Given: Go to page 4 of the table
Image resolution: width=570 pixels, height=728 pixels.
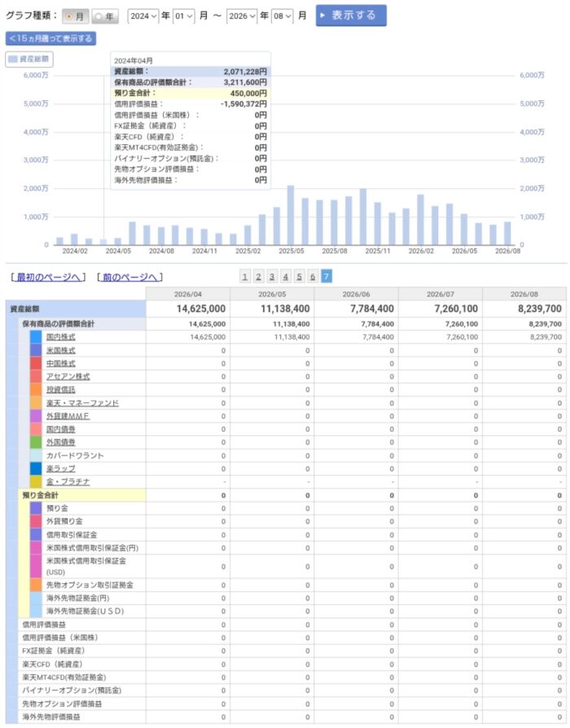Looking at the screenshot, I should tap(286, 277).
